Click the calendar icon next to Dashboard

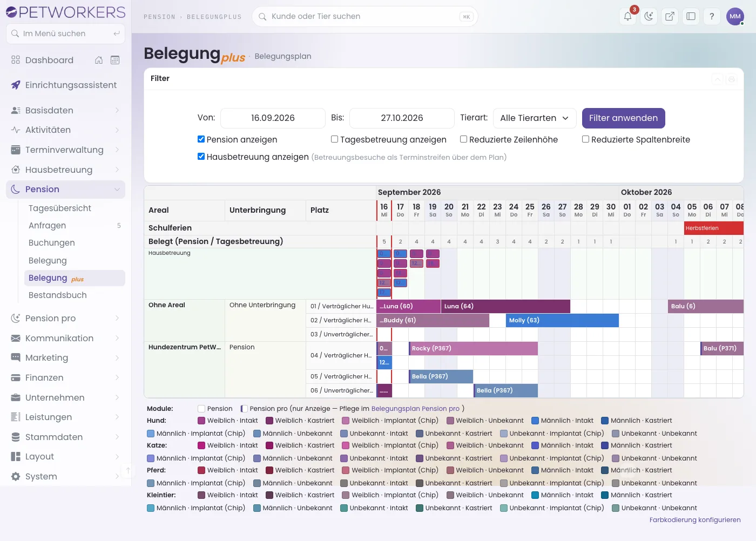pyautogui.click(x=115, y=60)
